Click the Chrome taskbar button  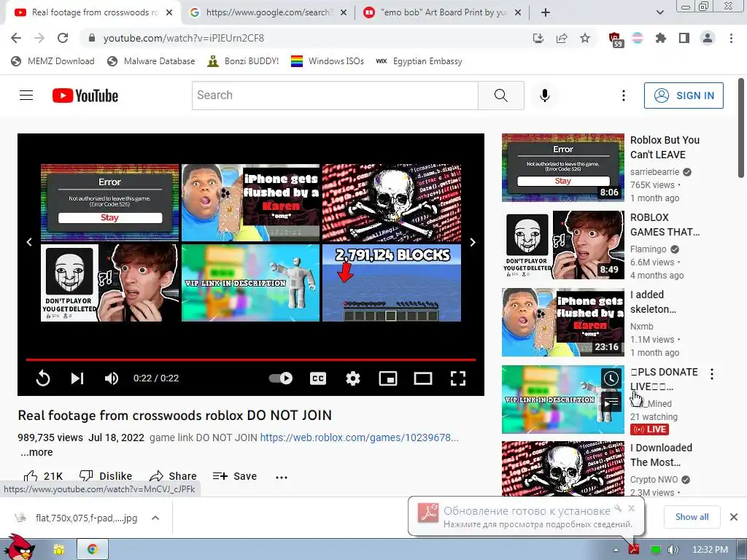93,549
